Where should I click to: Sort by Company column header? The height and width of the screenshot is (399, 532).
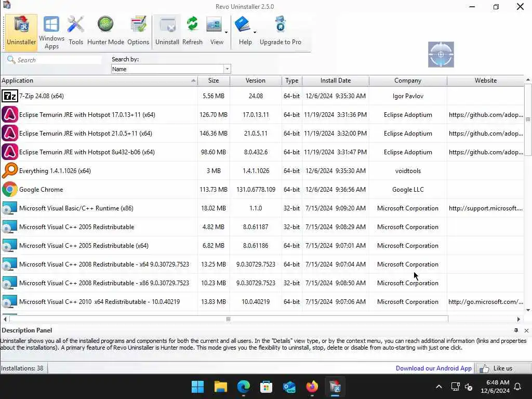[x=408, y=81]
